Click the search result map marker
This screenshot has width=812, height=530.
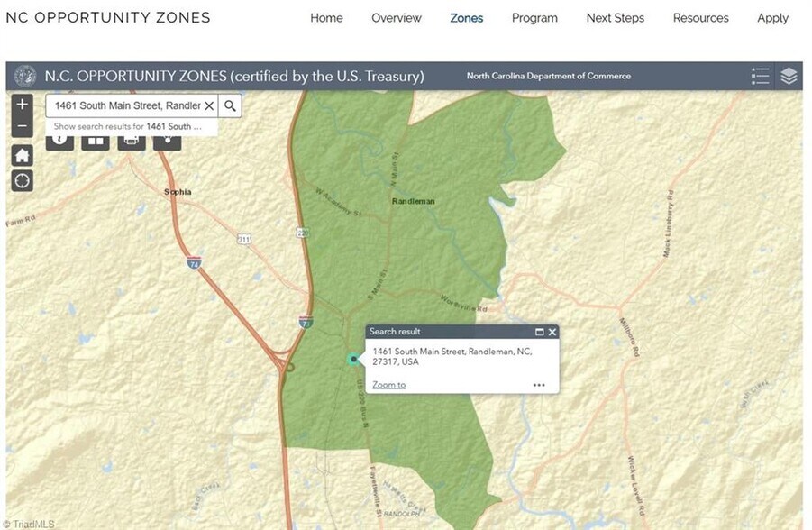click(x=353, y=359)
